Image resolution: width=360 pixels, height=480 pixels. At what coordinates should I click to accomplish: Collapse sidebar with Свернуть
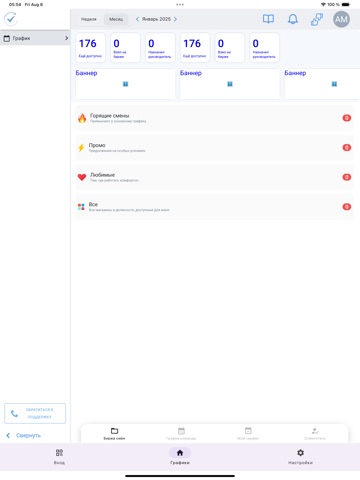coord(24,435)
